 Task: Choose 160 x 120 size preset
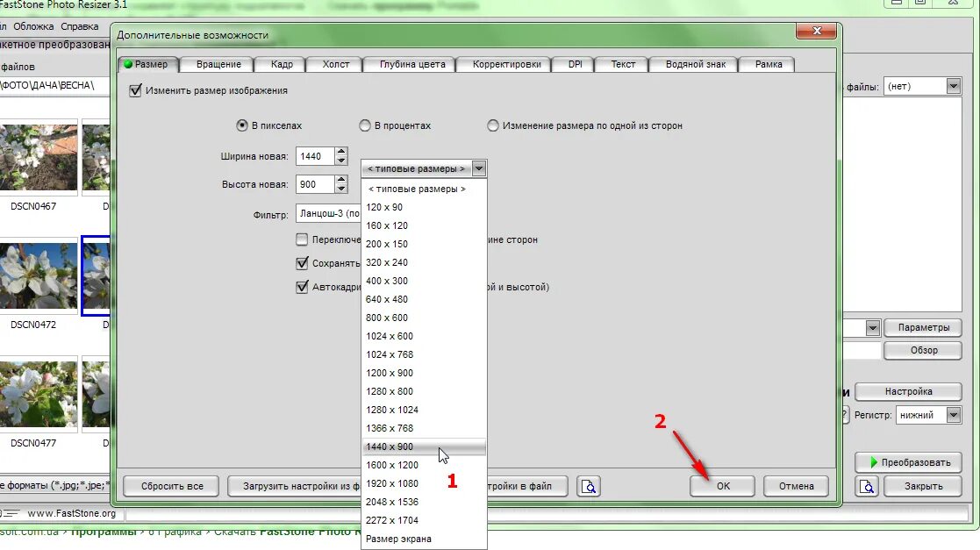424,225
